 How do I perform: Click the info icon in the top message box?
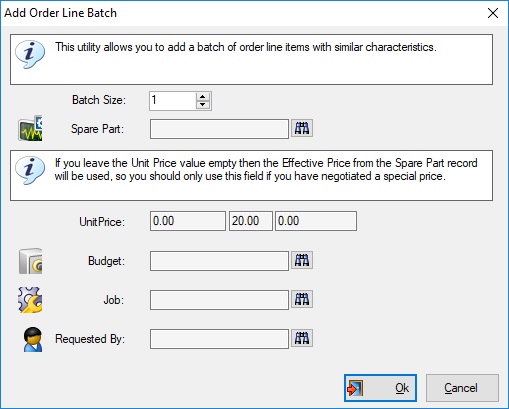(30, 54)
